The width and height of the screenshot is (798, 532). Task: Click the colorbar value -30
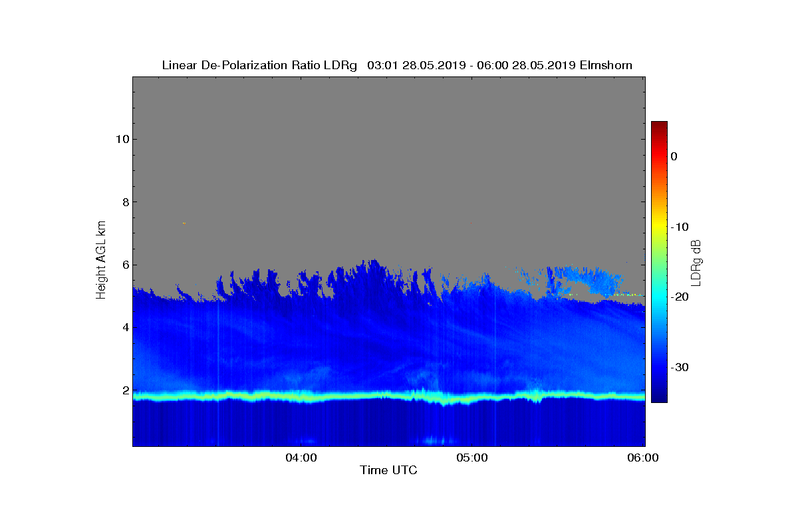[679, 368]
